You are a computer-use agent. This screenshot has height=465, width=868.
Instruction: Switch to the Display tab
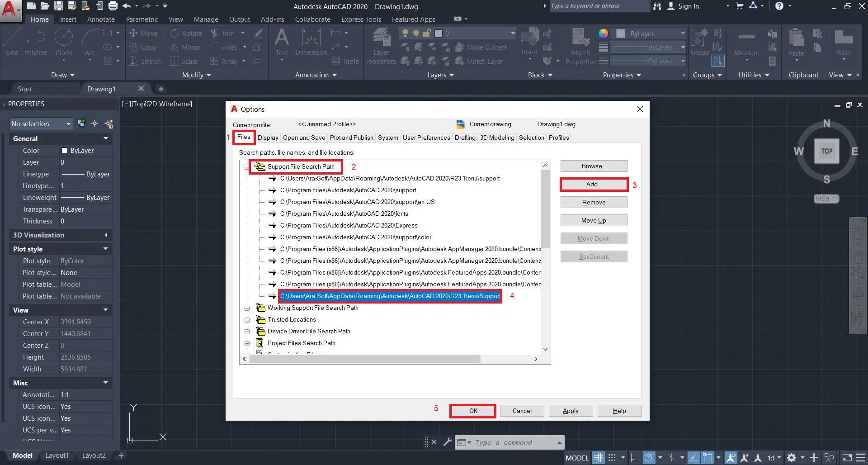(x=268, y=138)
